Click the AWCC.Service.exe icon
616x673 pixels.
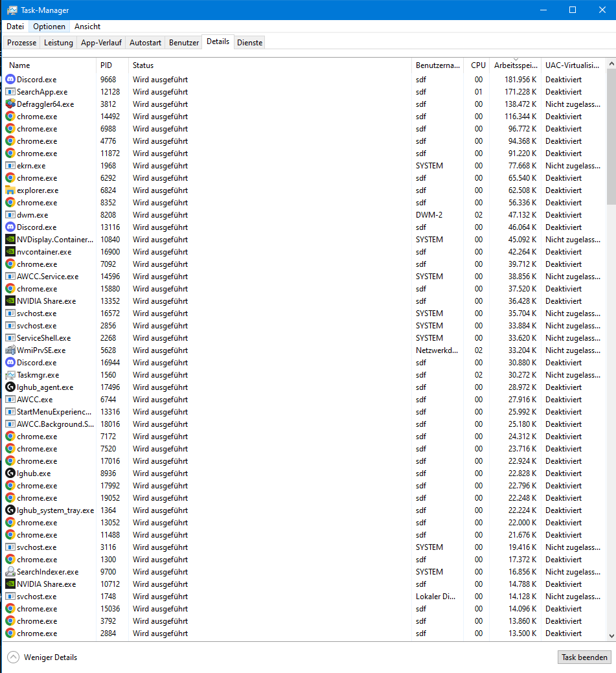(x=10, y=277)
